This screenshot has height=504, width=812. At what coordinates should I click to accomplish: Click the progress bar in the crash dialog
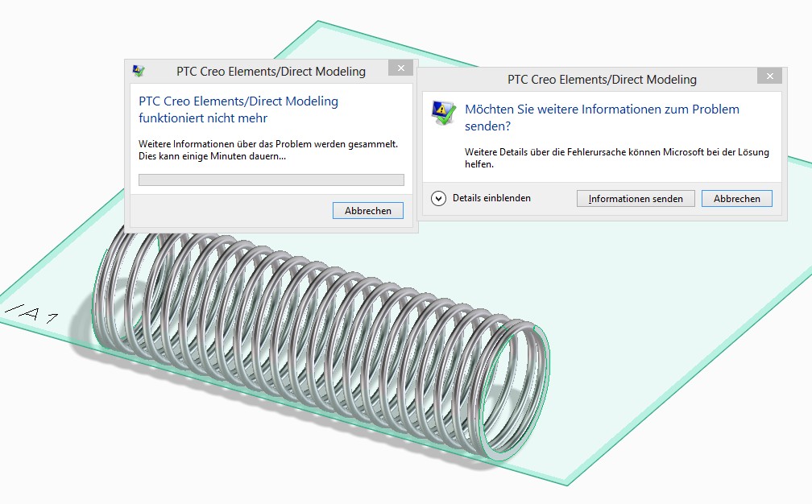(271, 180)
